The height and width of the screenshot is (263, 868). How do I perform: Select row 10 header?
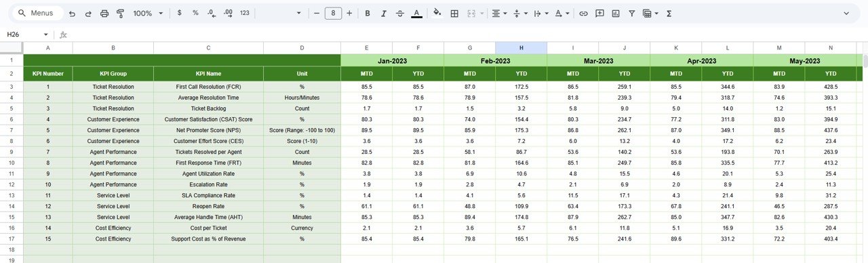click(x=12, y=163)
